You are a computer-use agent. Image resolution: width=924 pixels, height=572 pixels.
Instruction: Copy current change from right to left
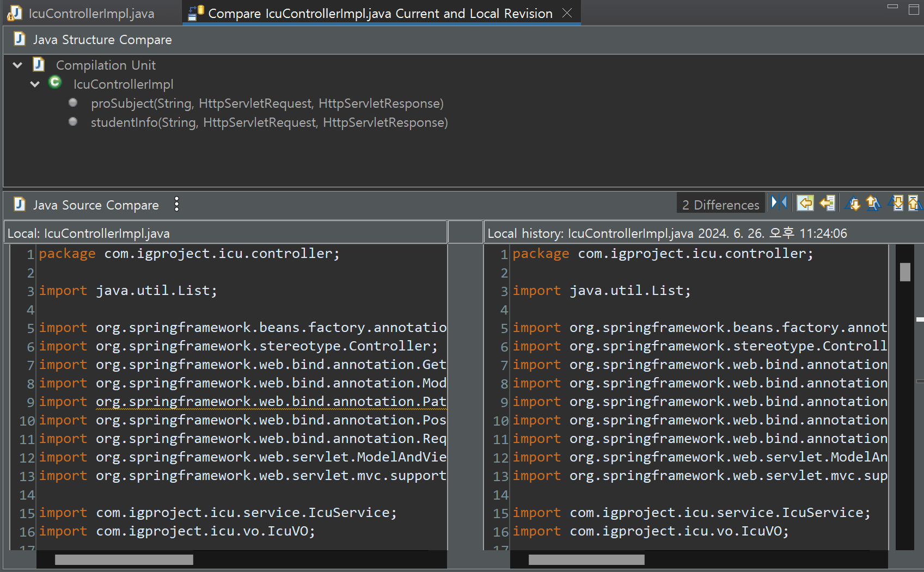click(x=827, y=203)
